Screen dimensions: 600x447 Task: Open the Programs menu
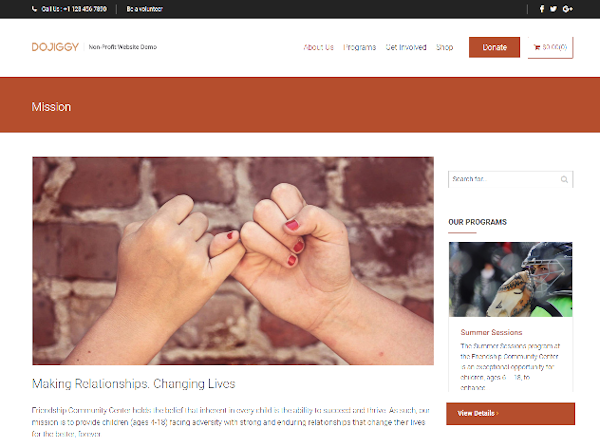click(x=359, y=47)
